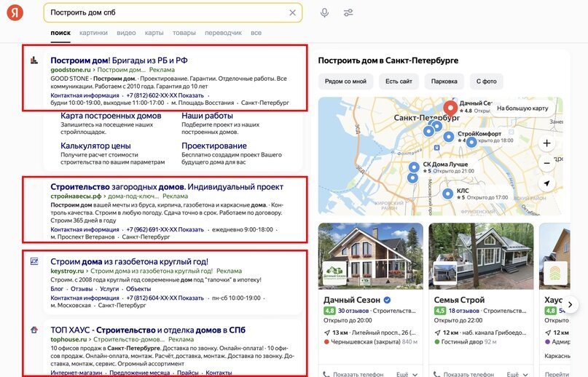
Task: Apply the Рядом со мной filter
Action: coord(345,82)
